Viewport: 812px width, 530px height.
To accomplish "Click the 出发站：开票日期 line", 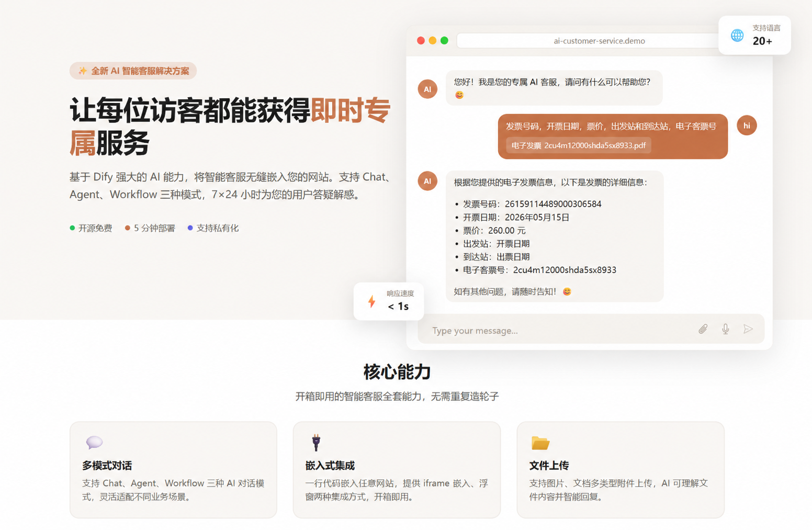I will (496, 244).
